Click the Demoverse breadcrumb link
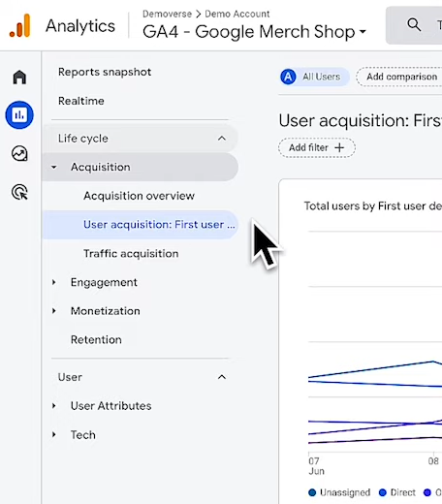The height and width of the screenshot is (504, 442). coord(167,15)
